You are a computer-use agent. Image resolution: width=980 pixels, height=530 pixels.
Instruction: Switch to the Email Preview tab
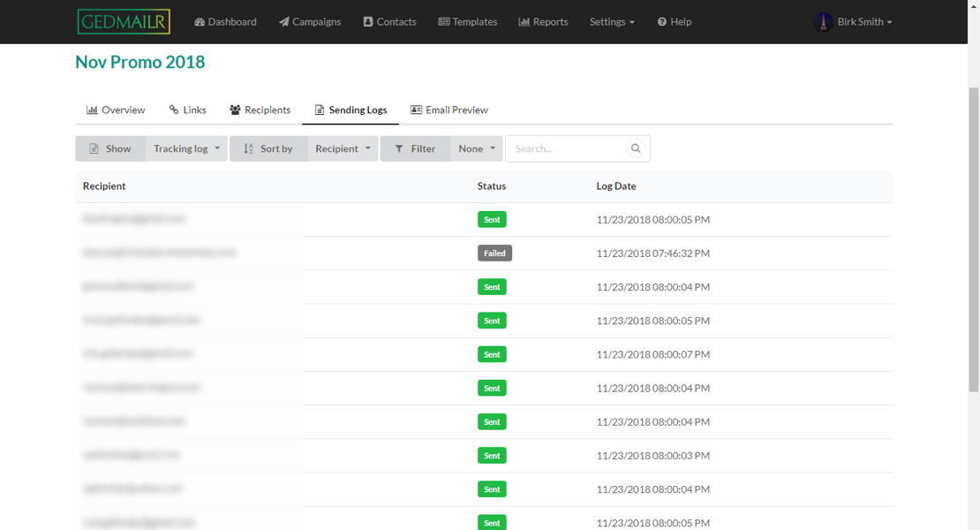(x=449, y=110)
